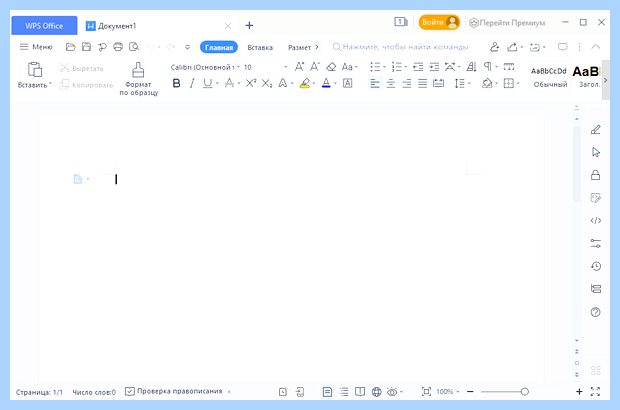Decrease paragraph indent
Image resolution: width=620 pixels, height=410 pixels.
coord(418,67)
